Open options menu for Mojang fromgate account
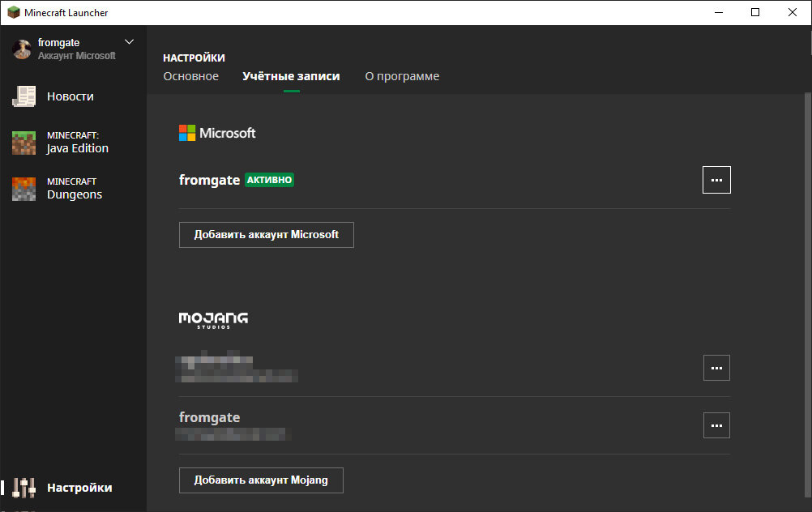The image size is (812, 512). pos(716,425)
